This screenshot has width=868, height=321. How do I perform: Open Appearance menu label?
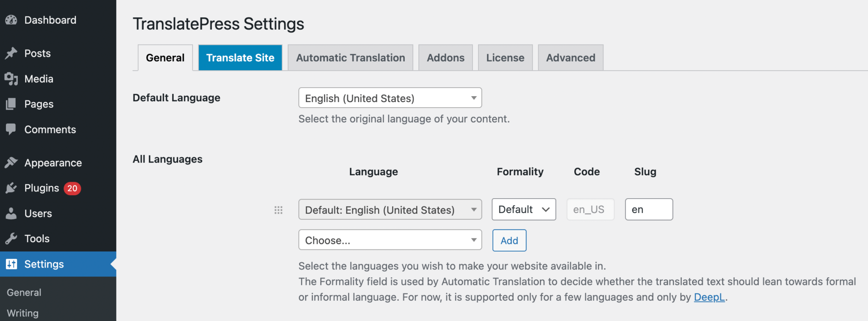[53, 163]
